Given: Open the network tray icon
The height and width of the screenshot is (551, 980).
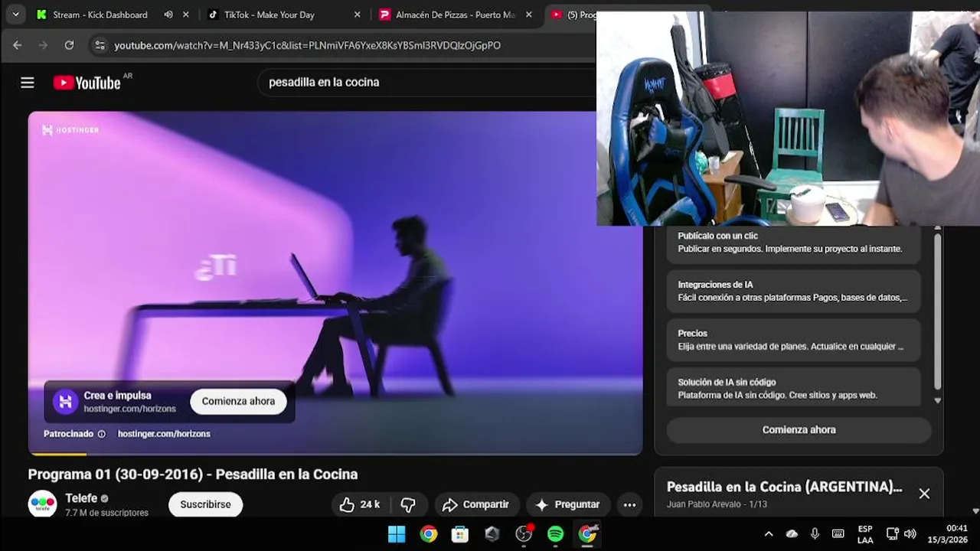Looking at the screenshot, I should coord(892,534).
